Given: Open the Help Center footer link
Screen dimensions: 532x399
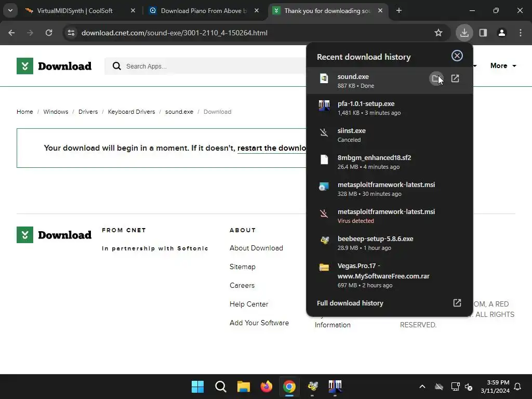Looking at the screenshot, I should (x=249, y=304).
